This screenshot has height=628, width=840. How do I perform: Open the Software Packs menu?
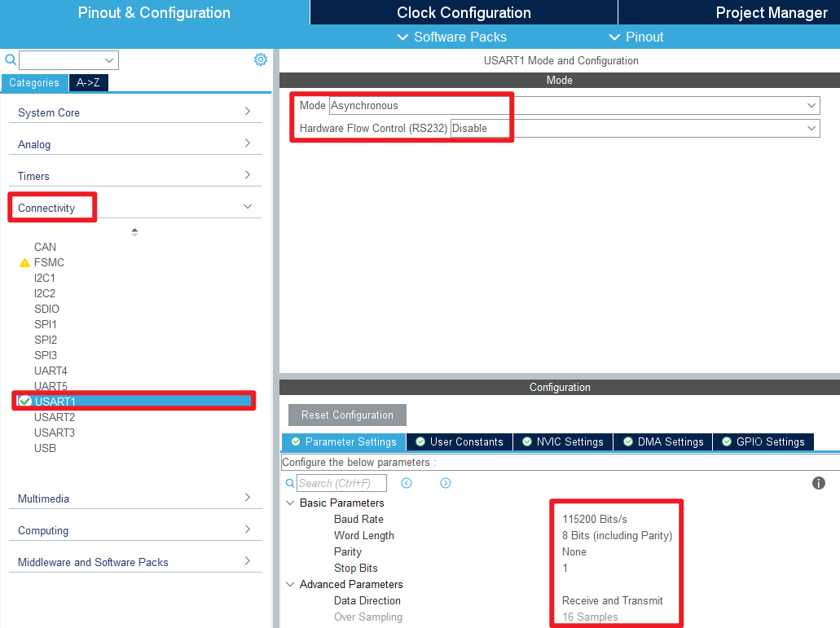pos(451,37)
